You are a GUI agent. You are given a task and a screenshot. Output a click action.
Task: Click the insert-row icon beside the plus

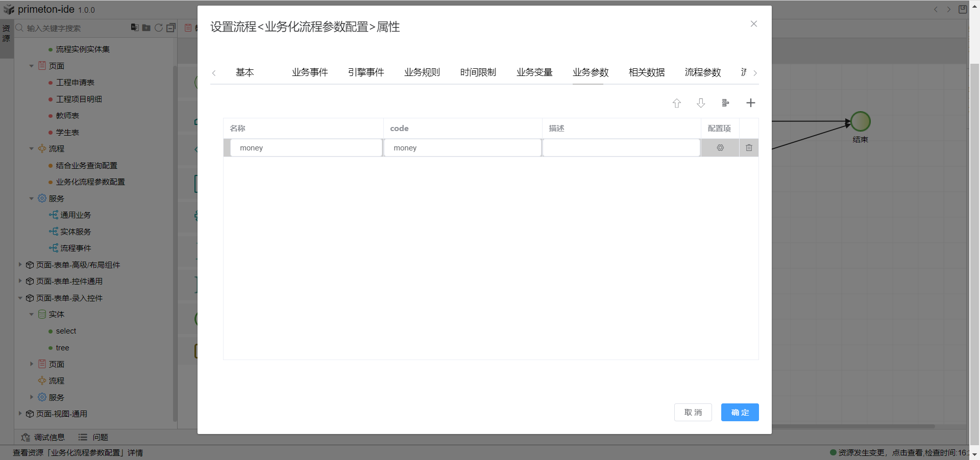pos(725,103)
